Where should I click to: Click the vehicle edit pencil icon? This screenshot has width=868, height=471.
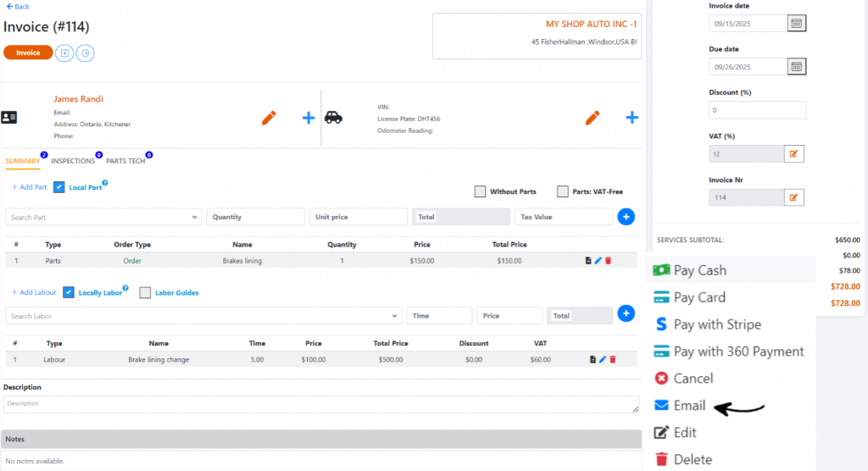(x=593, y=118)
